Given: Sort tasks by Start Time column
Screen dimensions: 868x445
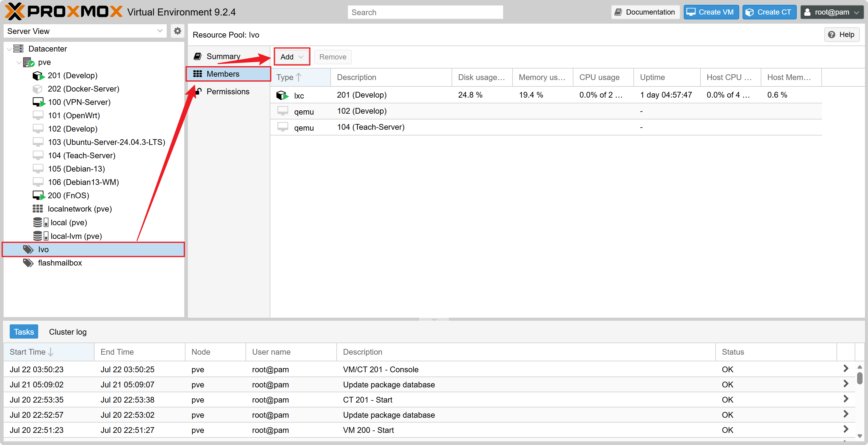Looking at the screenshot, I should [x=49, y=352].
